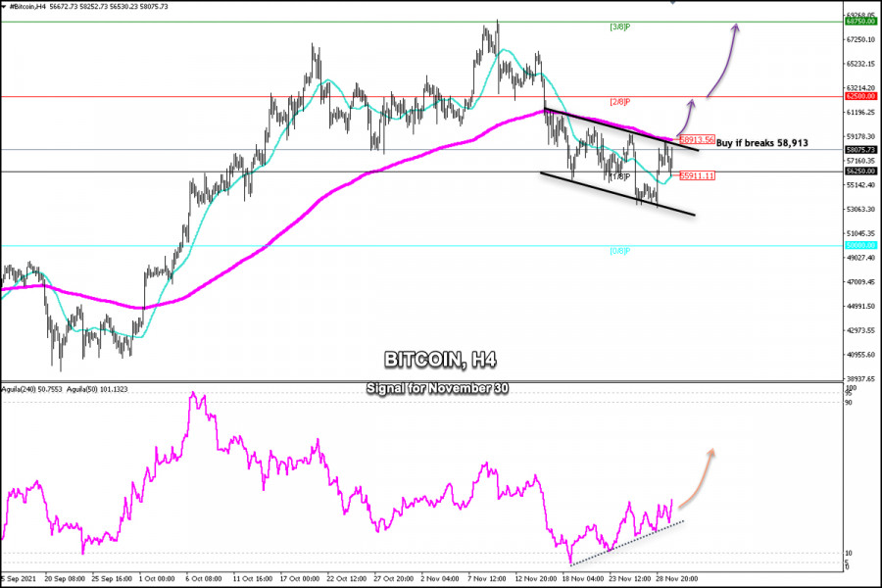This screenshot has width=882, height=588.
Task: Click the 18 Nov 04:00 time label
Action: (583, 578)
